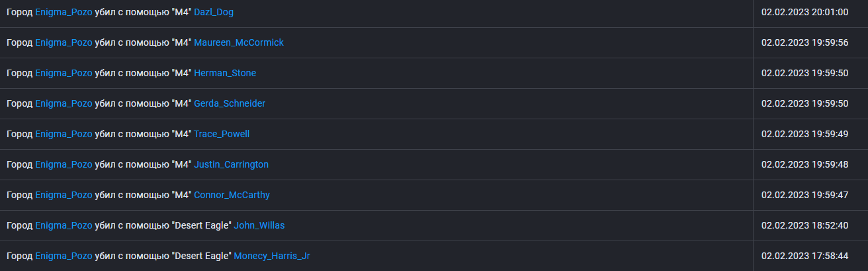The height and width of the screenshot is (271, 868).
Task: Click the 02.02.2023 20:01:00 timestamp cell
Action: coord(804,12)
